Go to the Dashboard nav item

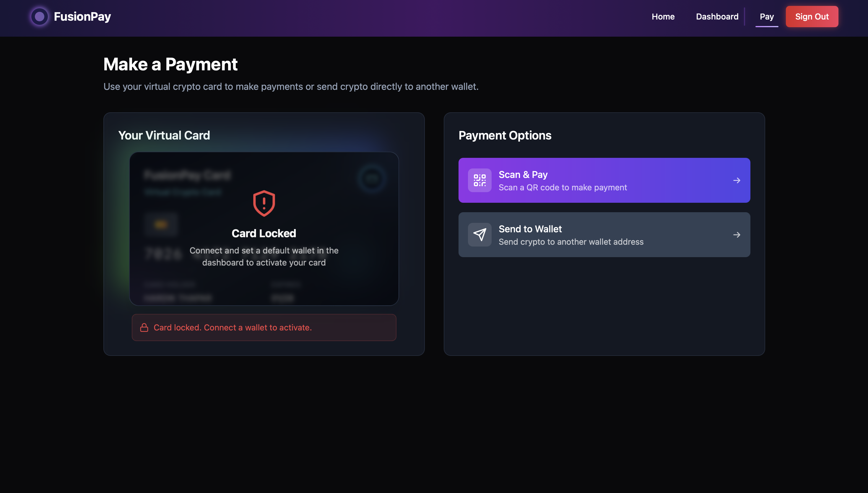click(x=717, y=17)
